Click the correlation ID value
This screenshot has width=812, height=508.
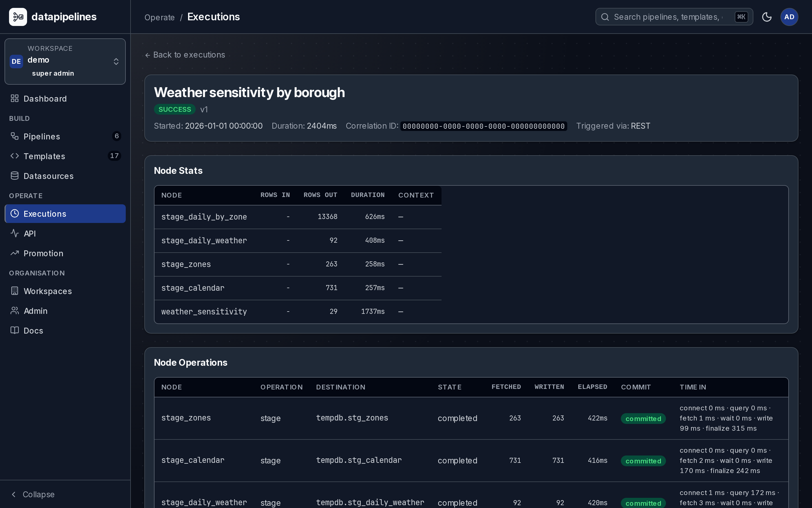pyautogui.click(x=484, y=126)
